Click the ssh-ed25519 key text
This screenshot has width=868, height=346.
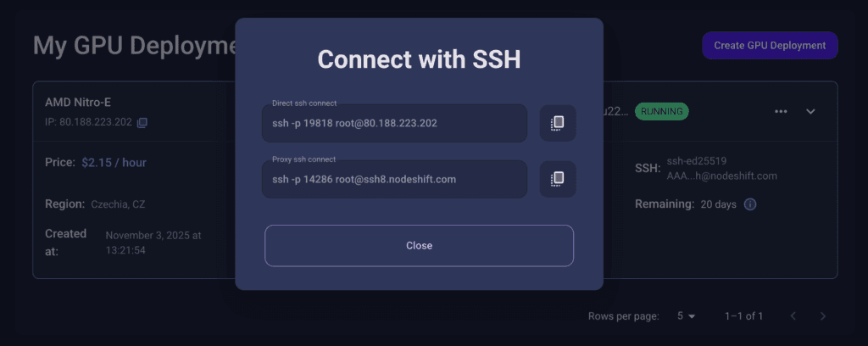coord(697,160)
